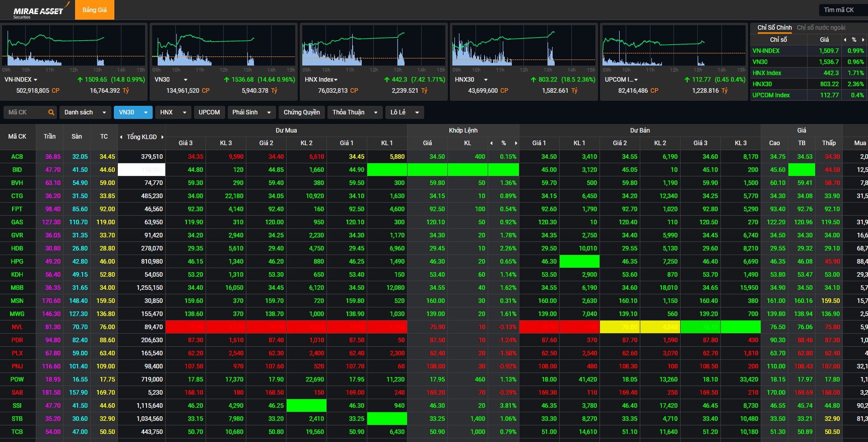Open the HPG stock ticker row
Viewport: 868px width, 442px height.
click(x=17, y=262)
